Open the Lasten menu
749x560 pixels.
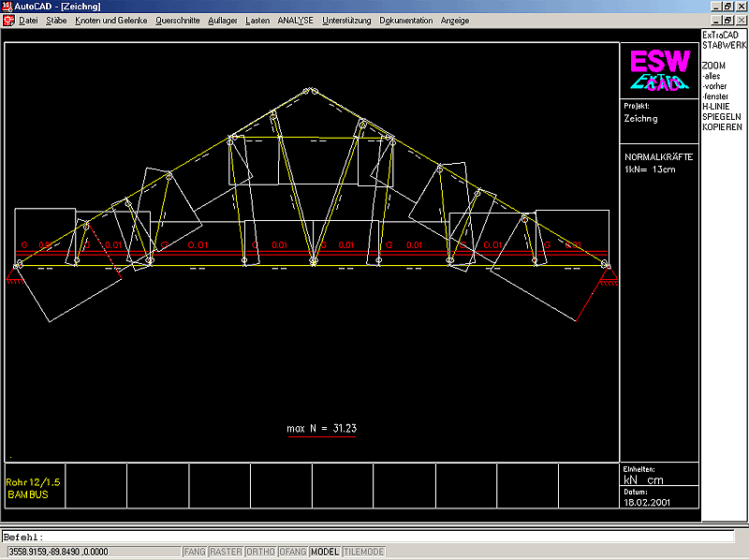click(257, 21)
